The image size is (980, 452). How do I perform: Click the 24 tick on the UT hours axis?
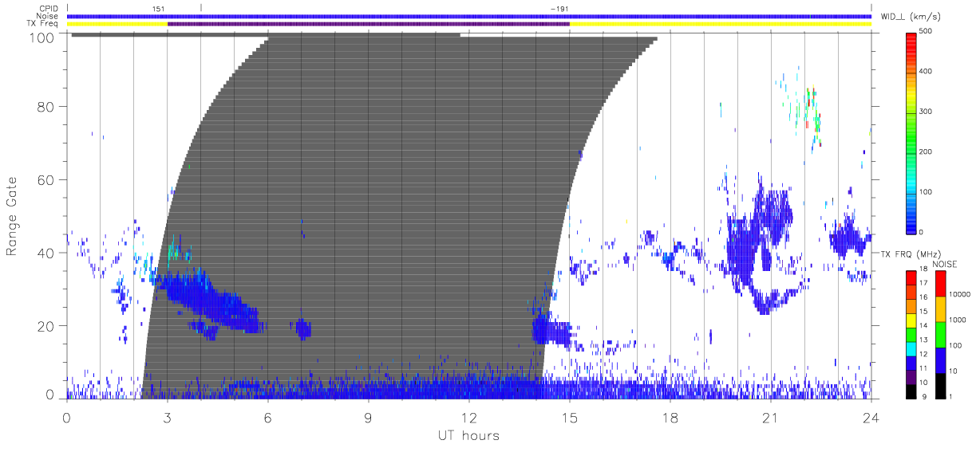pos(871,416)
